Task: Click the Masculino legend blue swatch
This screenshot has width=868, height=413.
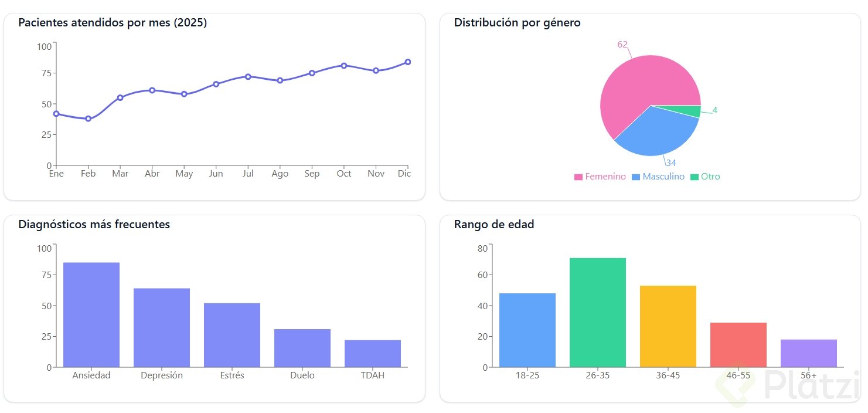Action: [636, 177]
